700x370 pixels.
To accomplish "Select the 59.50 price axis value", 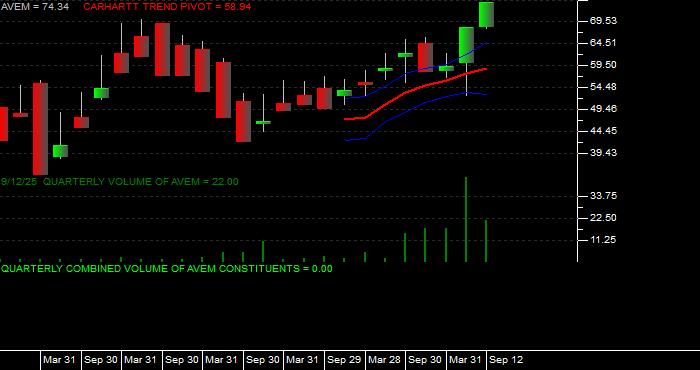I will click(x=603, y=65).
